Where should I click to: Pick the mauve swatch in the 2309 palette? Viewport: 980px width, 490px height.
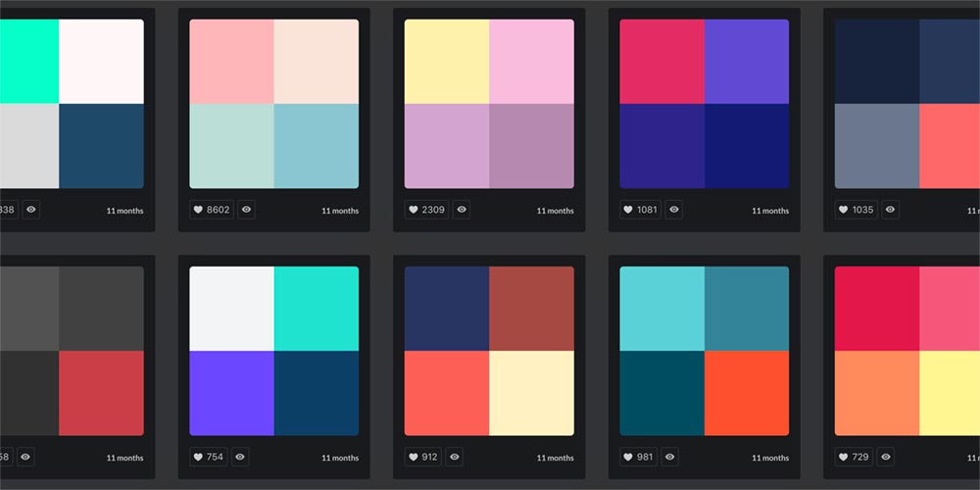[x=531, y=146]
